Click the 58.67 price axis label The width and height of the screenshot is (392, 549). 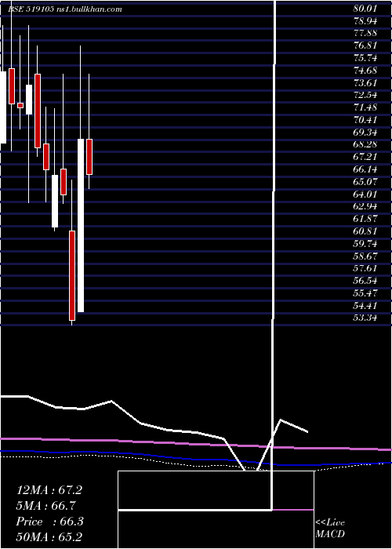[365, 256]
